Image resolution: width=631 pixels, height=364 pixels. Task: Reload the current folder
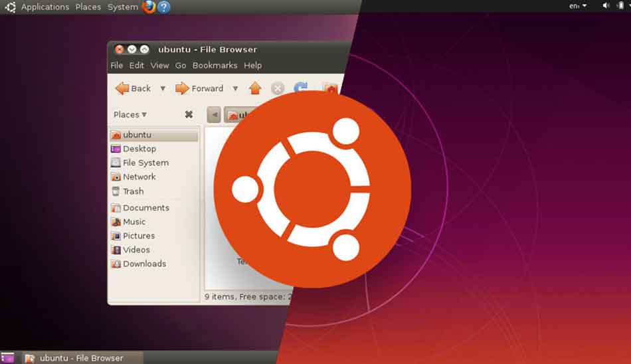pyautogui.click(x=301, y=86)
